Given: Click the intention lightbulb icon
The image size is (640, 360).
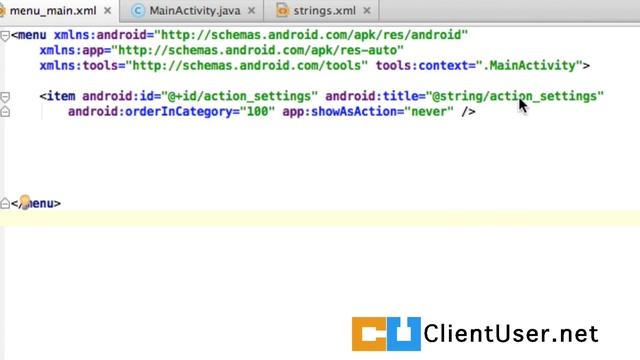Looking at the screenshot, I should (25, 202).
